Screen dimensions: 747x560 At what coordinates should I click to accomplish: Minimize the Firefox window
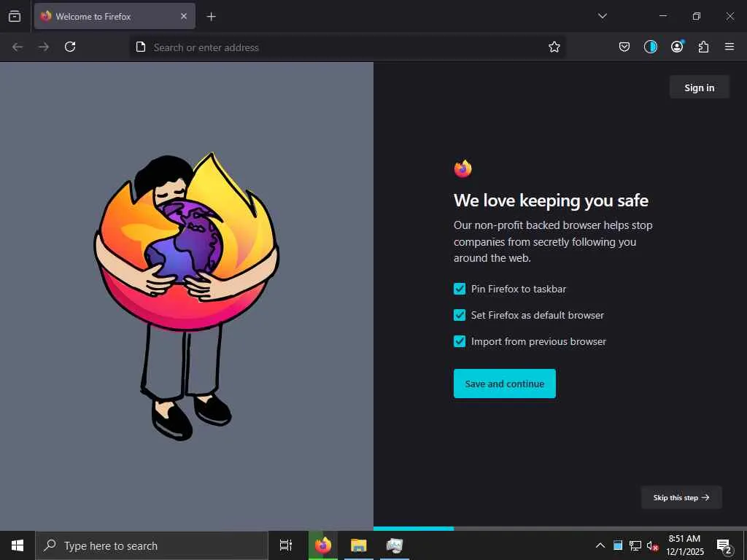click(662, 16)
